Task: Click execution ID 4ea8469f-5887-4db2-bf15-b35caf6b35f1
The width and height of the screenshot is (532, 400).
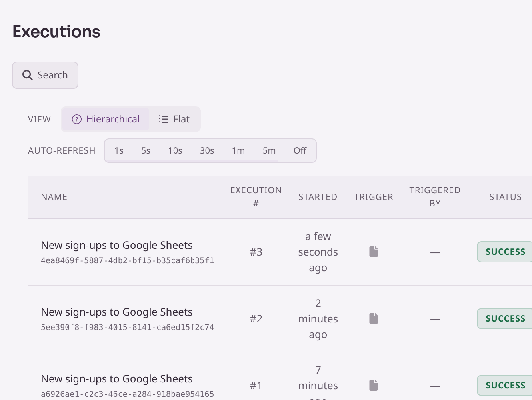Action: [x=128, y=261]
